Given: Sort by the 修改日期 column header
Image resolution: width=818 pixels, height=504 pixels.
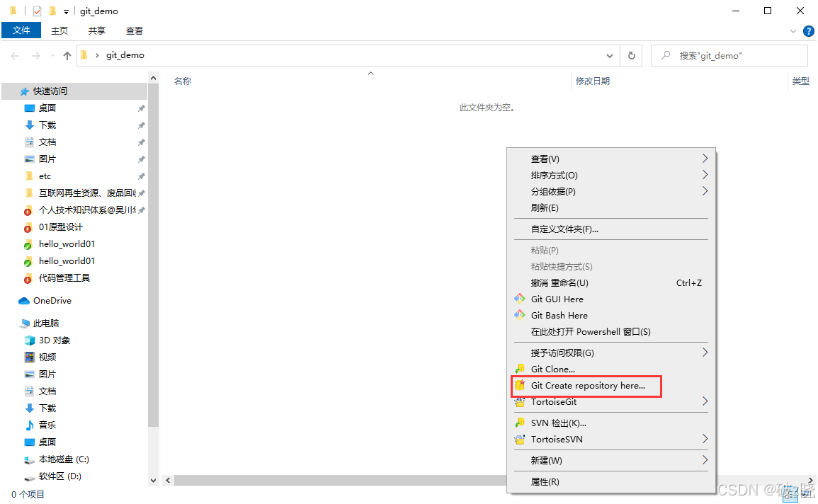Looking at the screenshot, I should (x=593, y=81).
